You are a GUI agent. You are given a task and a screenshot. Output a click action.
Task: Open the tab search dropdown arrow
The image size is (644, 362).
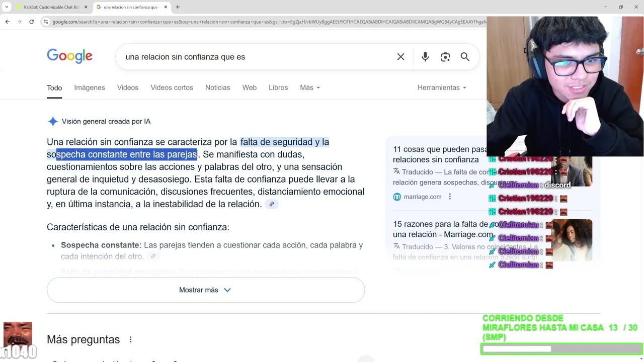[x=7, y=7]
